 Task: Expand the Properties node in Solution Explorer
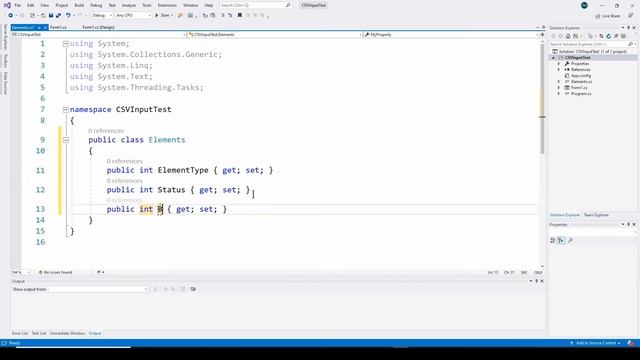[559, 64]
